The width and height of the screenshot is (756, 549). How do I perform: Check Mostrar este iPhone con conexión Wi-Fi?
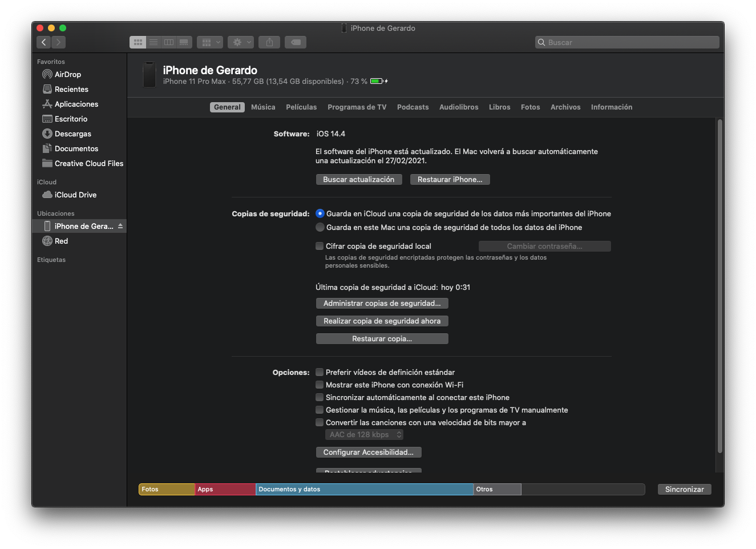(320, 385)
